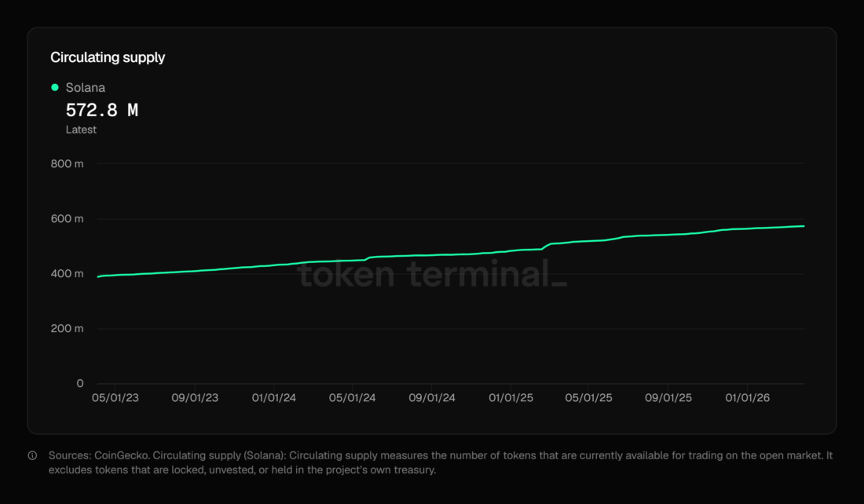This screenshot has width=864, height=504.
Task: Click the info icon beside Sources
Action: pos(32,455)
